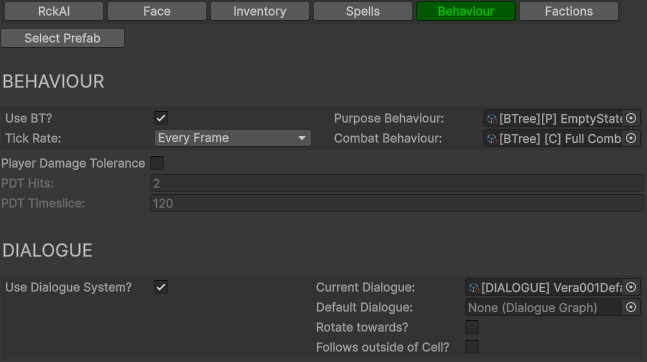The height and width of the screenshot is (362, 647).
Task: Enable Follows outside of Cell? checkbox
Action: [472, 347]
